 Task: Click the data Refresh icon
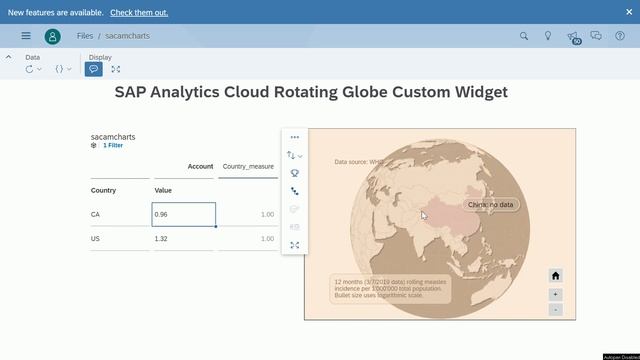pos(29,69)
